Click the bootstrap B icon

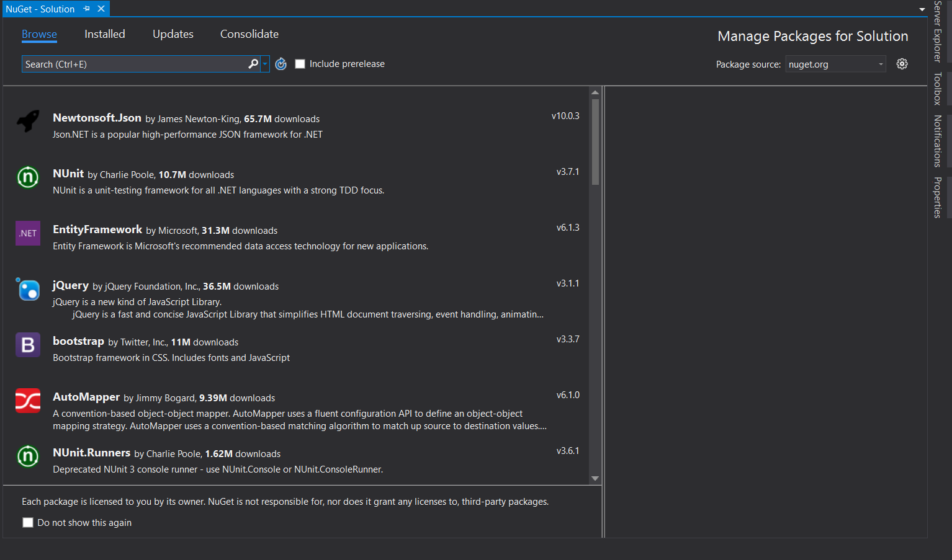[28, 345]
